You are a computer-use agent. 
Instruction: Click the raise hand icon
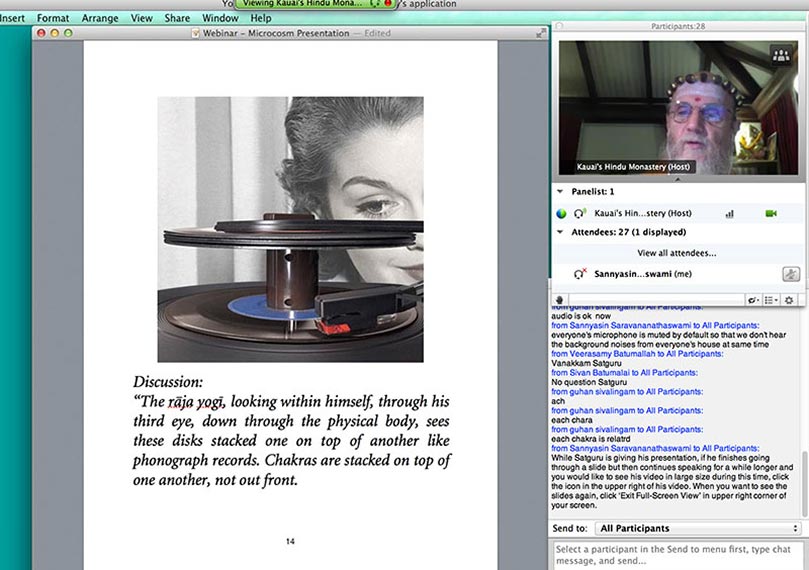tap(561, 300)
